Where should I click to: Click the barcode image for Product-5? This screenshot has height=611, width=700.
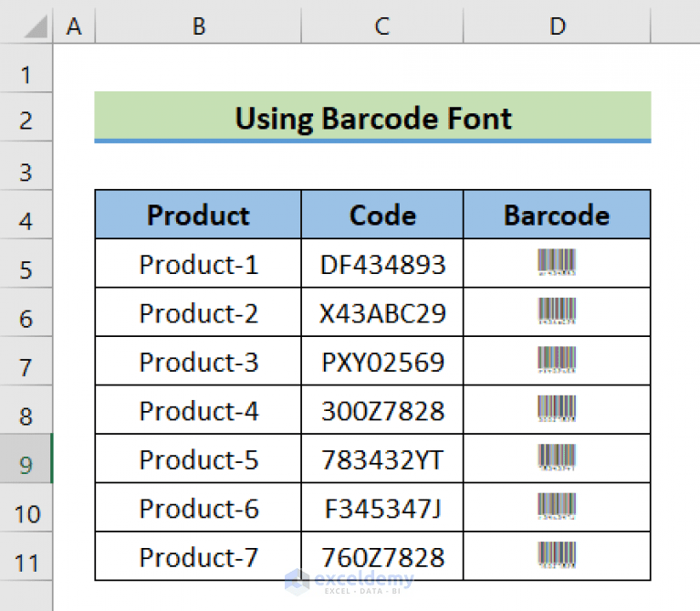557,457
